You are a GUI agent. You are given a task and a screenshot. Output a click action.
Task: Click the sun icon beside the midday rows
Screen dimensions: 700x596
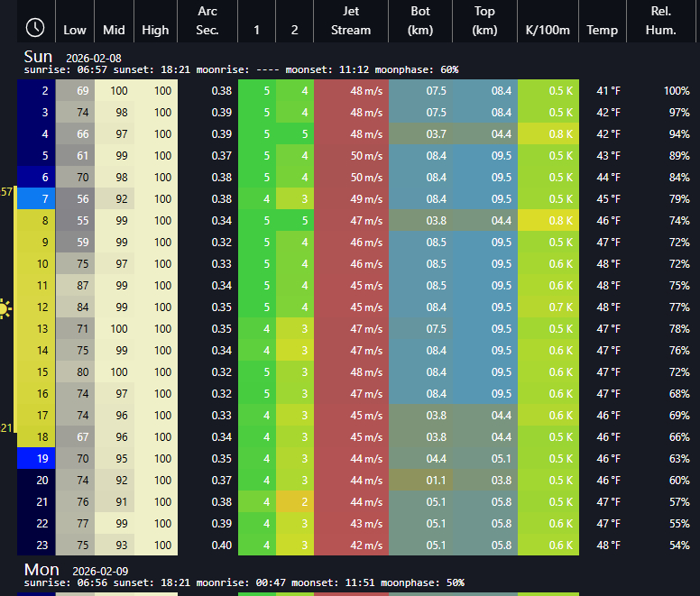(x=5, y=308)
